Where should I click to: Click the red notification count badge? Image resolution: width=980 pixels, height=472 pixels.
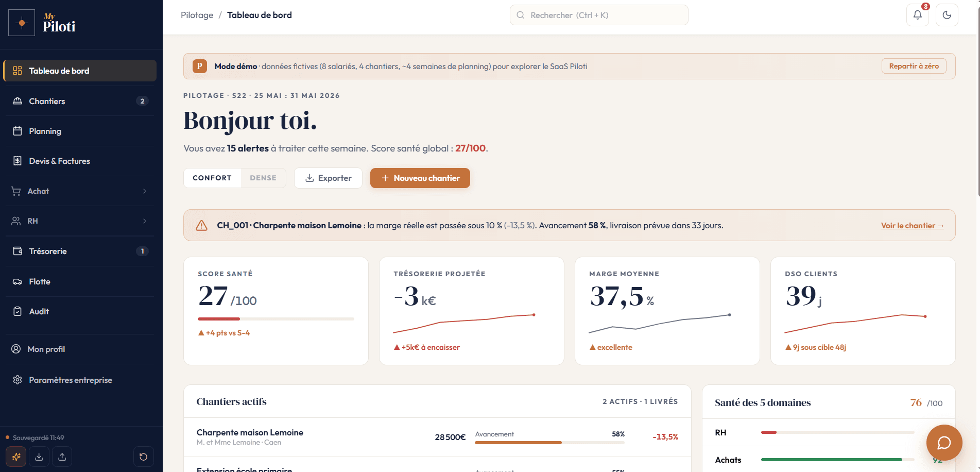point(925,7)
